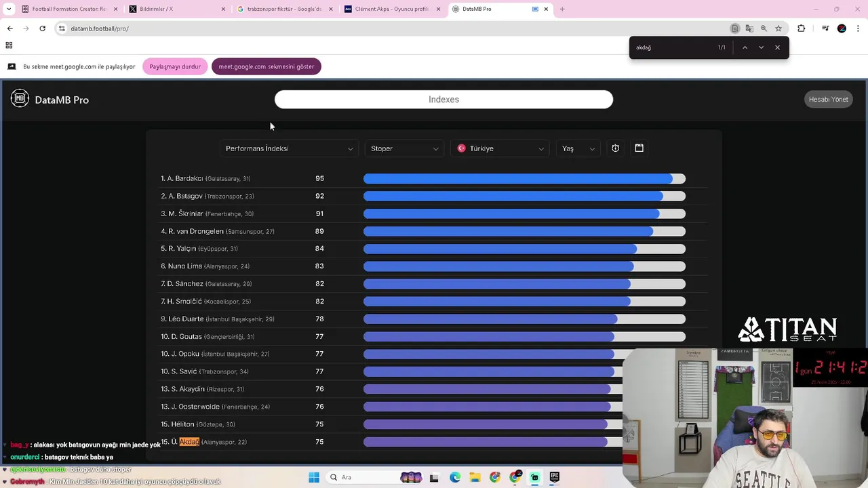Open the site information icon in address bar
868x488 pixels.
click(62, 28)
